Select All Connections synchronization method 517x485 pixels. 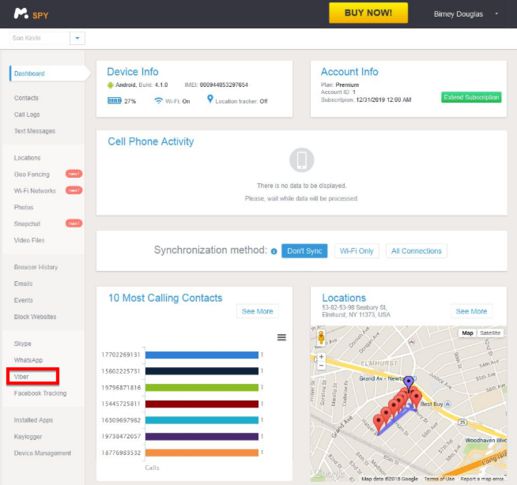pos(416,251)
